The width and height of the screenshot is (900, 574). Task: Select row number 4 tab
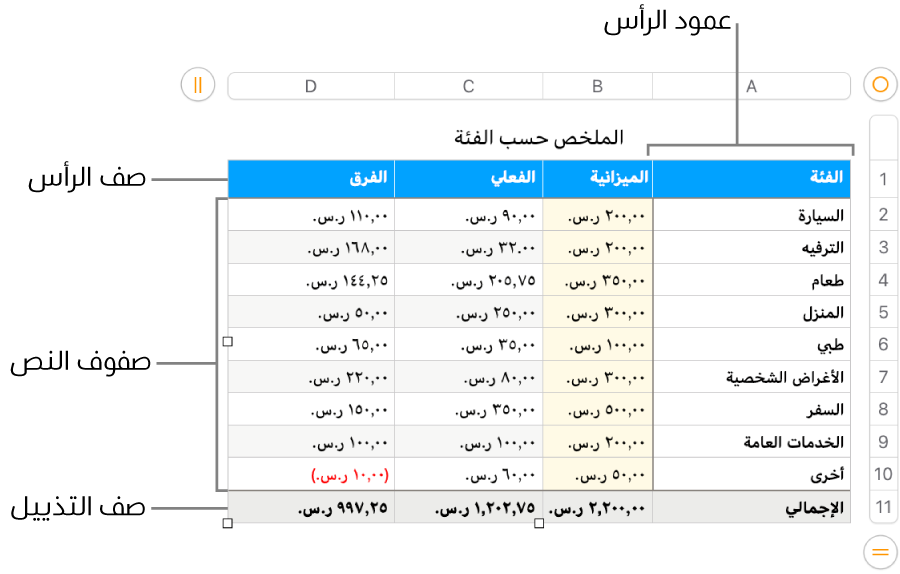883,280
